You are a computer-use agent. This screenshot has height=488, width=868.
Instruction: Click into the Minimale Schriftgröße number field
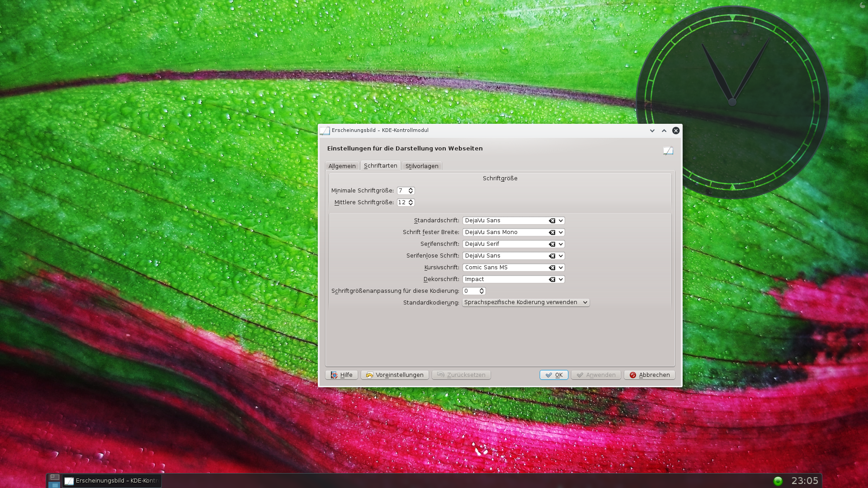[x=402, y=191]
